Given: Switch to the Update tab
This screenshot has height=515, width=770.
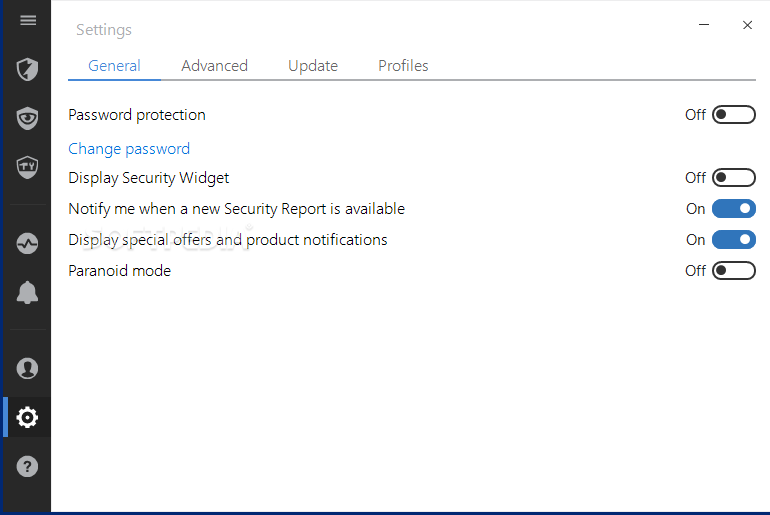Looking at the screenshot, I should pos(313,66).
